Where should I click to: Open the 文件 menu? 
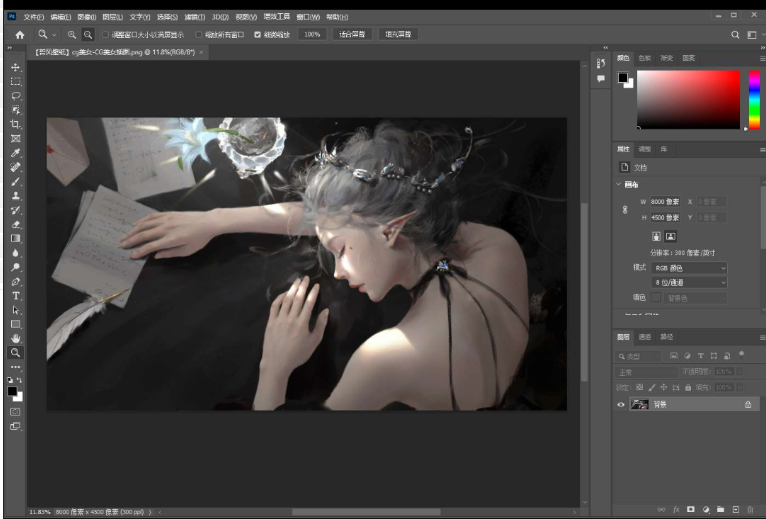pyautogui.click(x=33, y=17)
